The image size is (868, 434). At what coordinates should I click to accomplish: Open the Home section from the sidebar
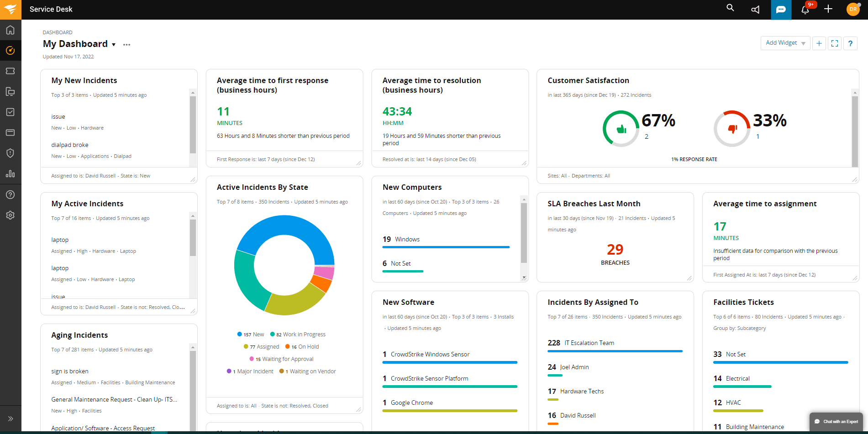click(10, 30)
